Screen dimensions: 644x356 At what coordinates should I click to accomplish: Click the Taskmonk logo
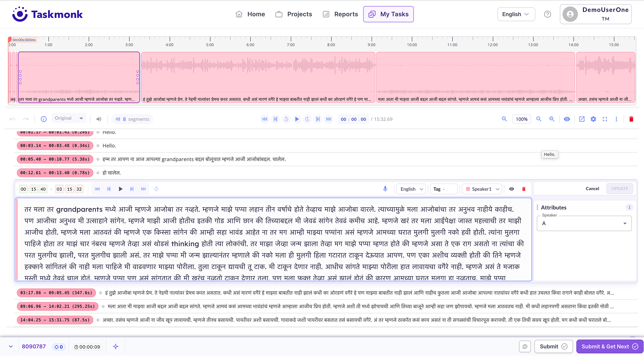coord(47,14)
